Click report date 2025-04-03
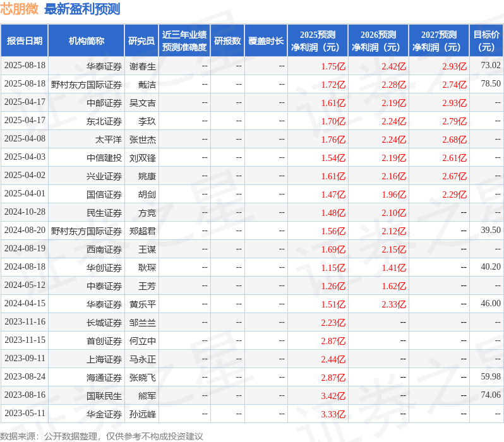 (25, 157)
